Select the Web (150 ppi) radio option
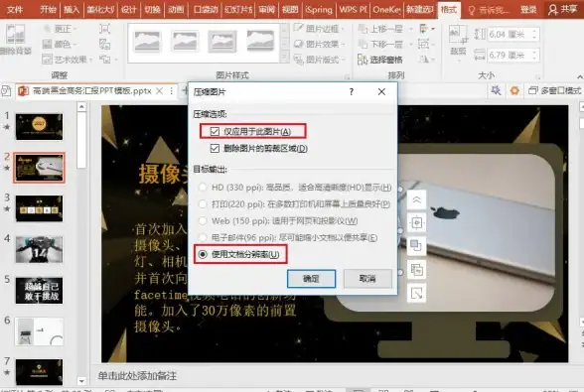This screenshot has height=392, width=584. click(x=203, y=220)
